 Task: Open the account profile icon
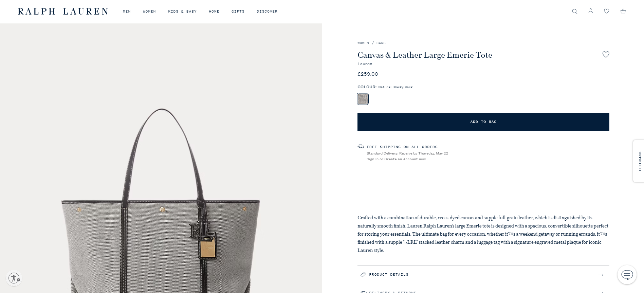coord(591,11)
